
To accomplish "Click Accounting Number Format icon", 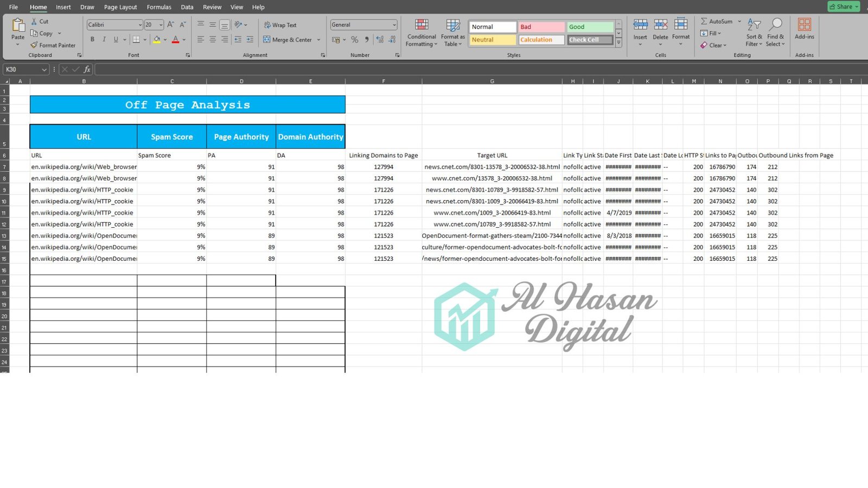I will tap(336, 40).
